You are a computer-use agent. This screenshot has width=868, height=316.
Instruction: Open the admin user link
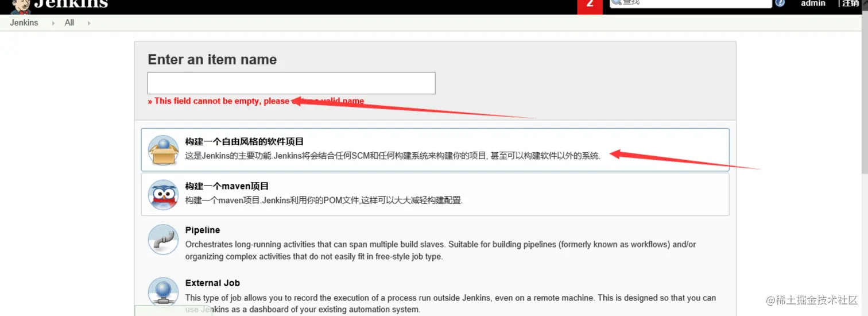tap(813, 3)
